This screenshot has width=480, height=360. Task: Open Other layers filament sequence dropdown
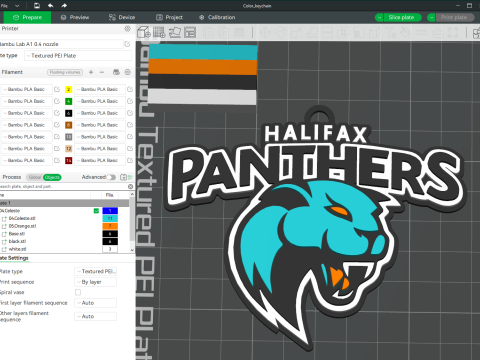click(x=96, y=316)
